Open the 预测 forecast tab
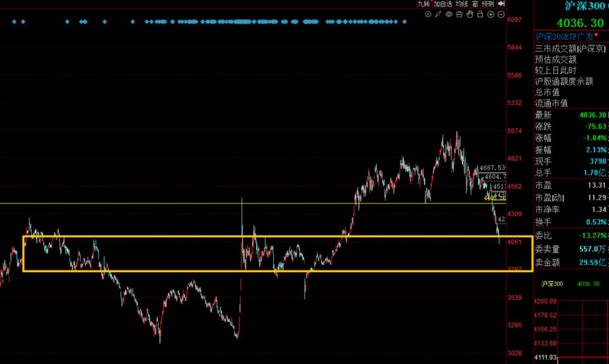 click(x=487, y=4)
